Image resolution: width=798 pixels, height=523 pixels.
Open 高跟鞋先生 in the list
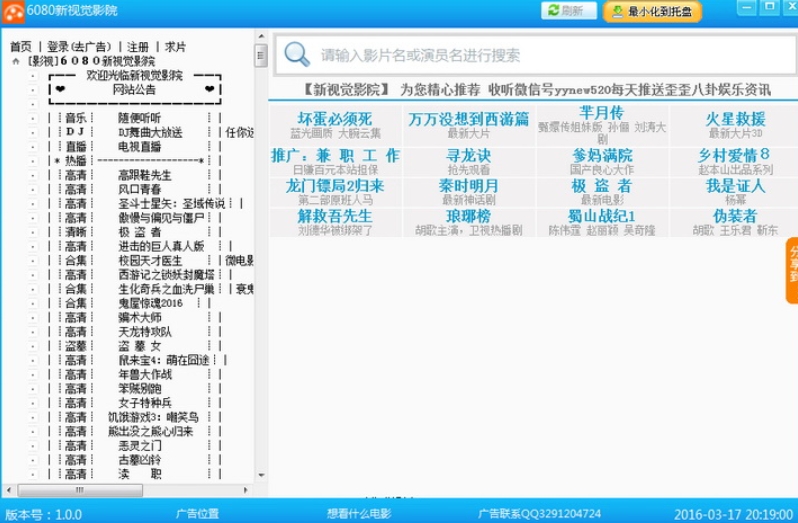(x=145, y=175)
